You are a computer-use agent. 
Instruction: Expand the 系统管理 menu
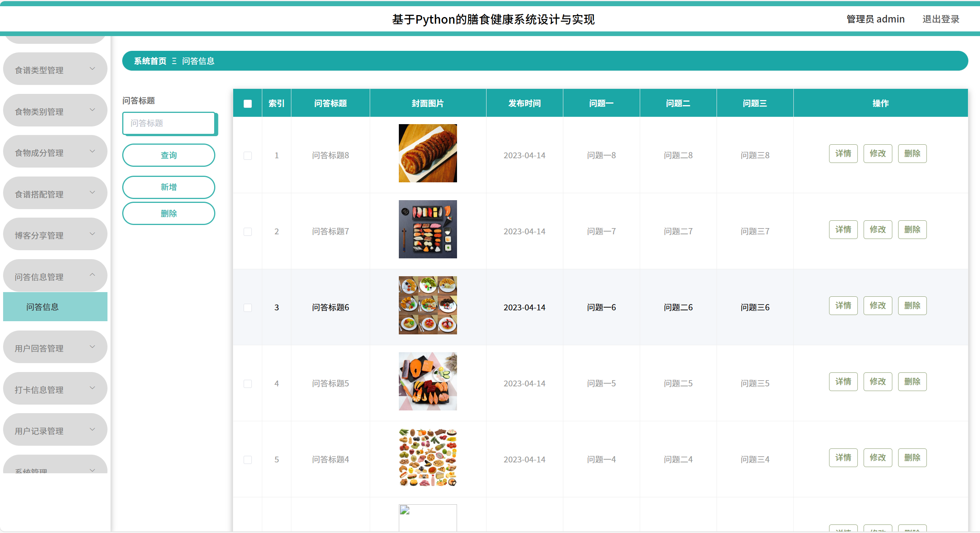pyautogui.click(x=55, y=469)
